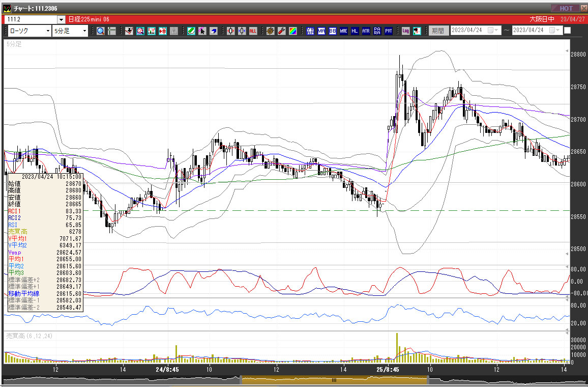Toggle the MAE envelope indicator

pyautogui.click(x=343, y=31)
